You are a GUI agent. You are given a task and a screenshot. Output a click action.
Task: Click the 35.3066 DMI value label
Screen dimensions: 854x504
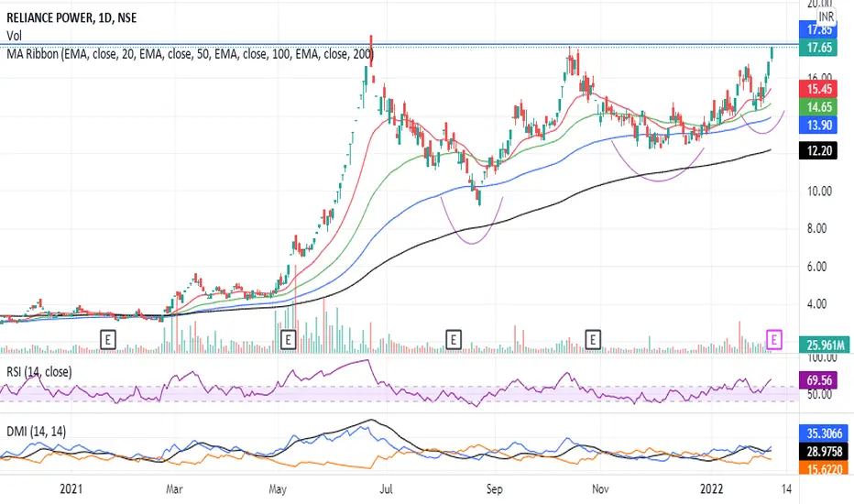click(x=824, y=433)
